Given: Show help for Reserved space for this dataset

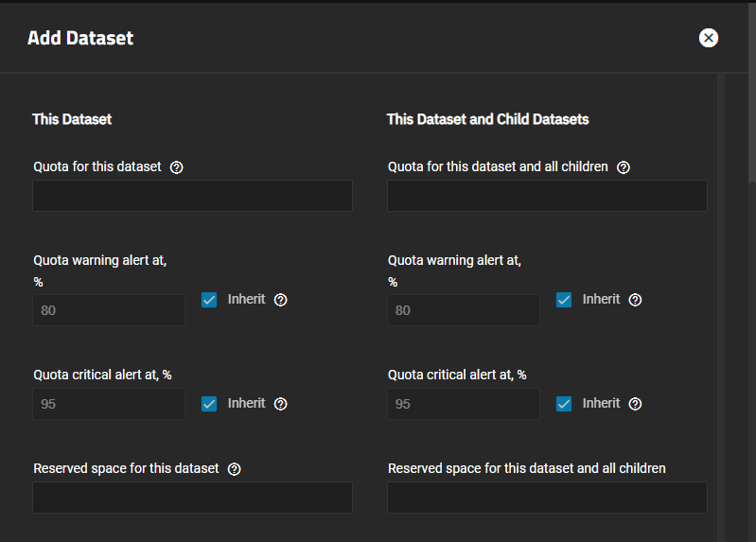Looking at the screenshot, I should [x=235, y=469].
